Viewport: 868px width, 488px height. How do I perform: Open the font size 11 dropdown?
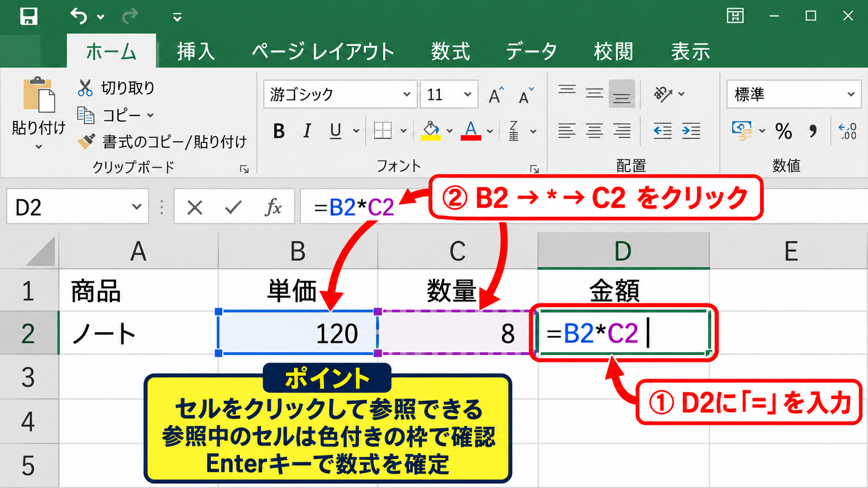coord(467,94)
